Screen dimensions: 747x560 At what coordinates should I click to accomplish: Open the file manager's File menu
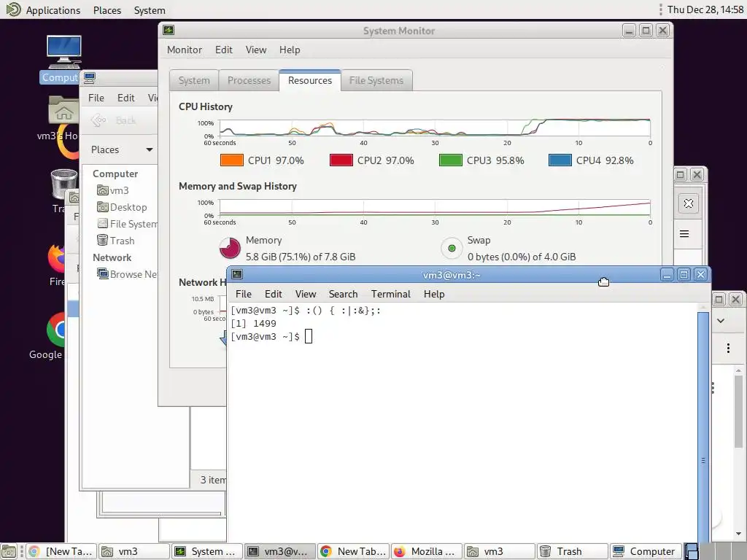[x=96, y=98]
